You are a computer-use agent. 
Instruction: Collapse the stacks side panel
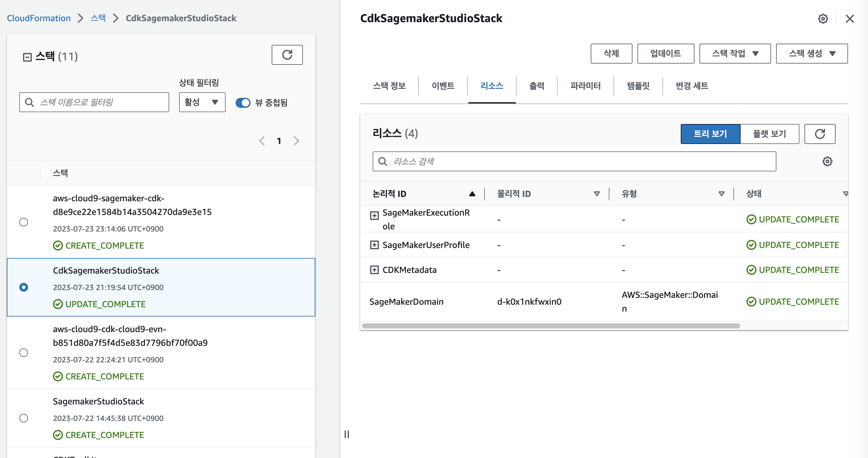click(27, 57)
